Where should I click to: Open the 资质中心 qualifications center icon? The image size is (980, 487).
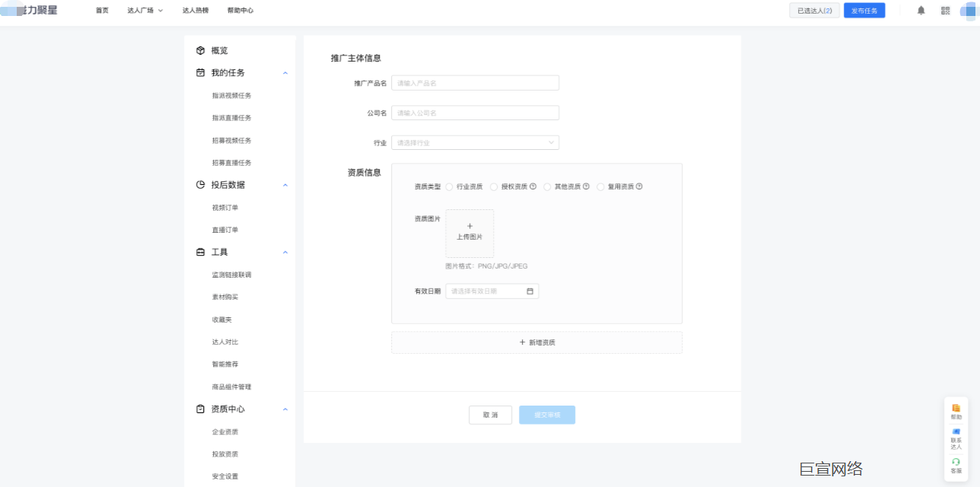(199, 409)
